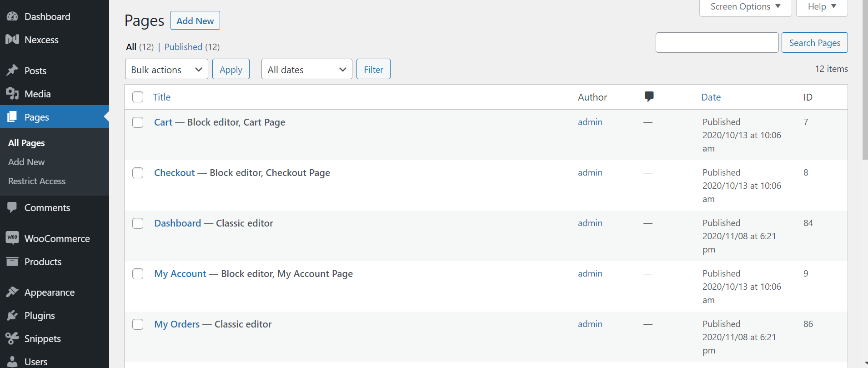Check the box for the Cart page
This screenshot has width=868, height=368.
click(x=138, y=122)
